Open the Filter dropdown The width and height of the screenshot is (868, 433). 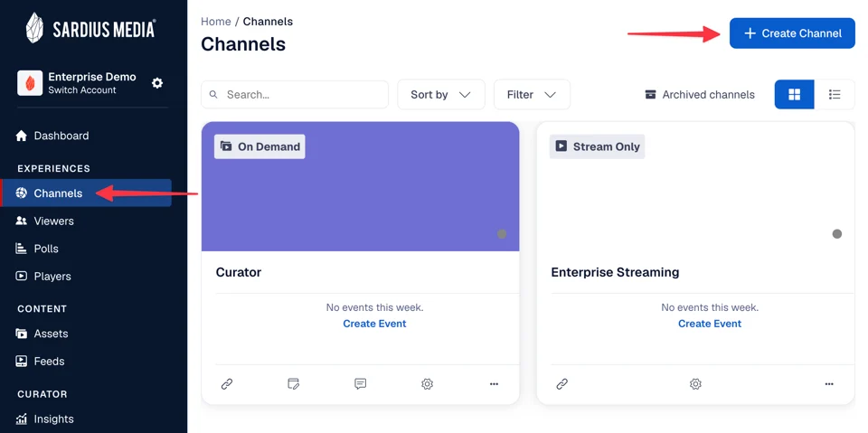point(532,95)
